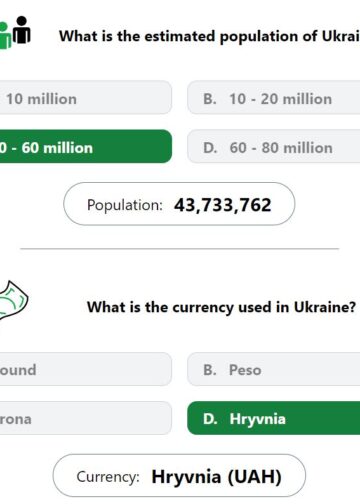Click the horizontal divider between questions
The width and height of the screenshot is (360, 504).
(179, 249)
